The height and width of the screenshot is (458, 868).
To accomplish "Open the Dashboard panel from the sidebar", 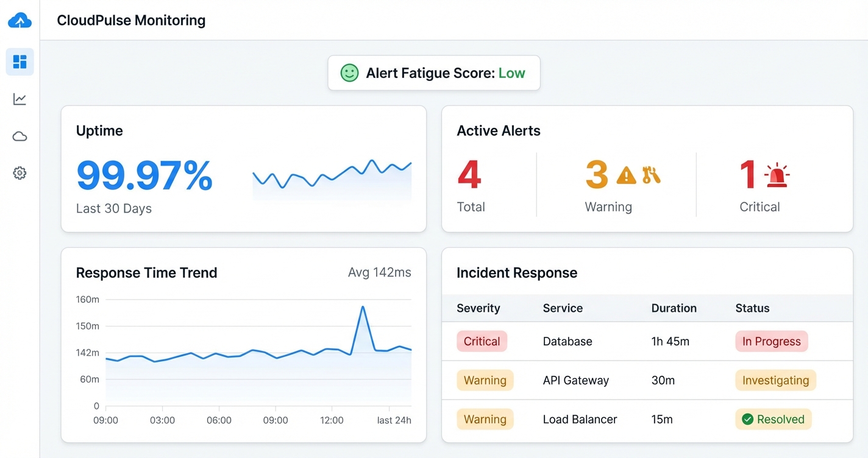I will coord(20,62).
